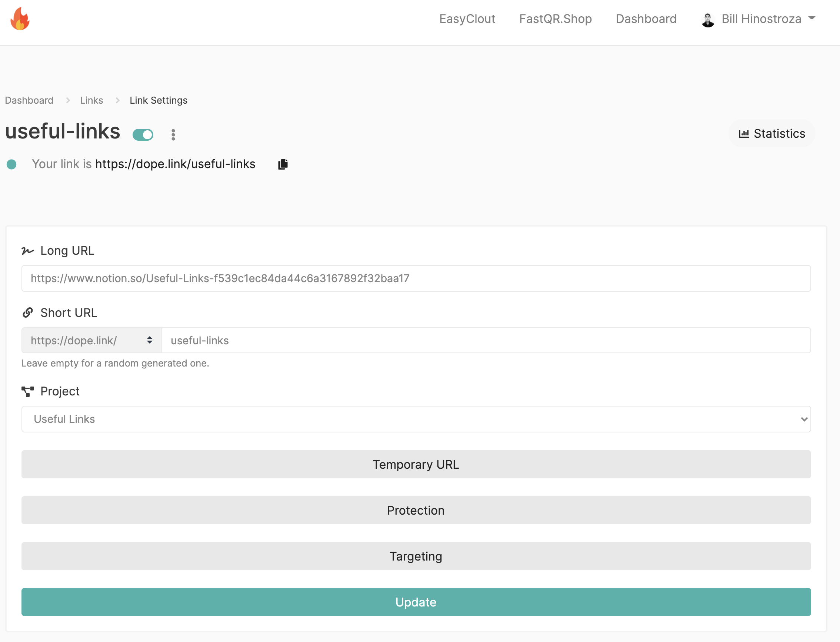Click the useful-links alias input field
Viewport: 840px width, 642px height.
[486, 340]
